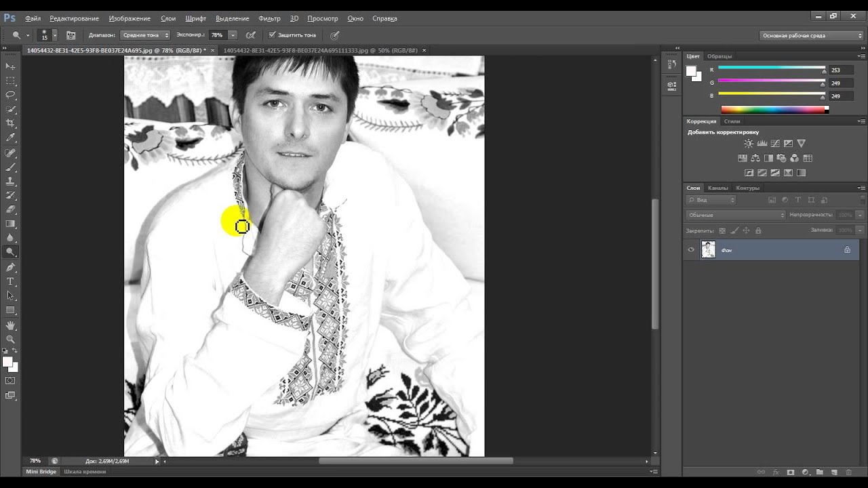Open the 'Шкала времени' timeline panel tab
This screenshot has width=868, height=488.
click(x=85, y=471)
